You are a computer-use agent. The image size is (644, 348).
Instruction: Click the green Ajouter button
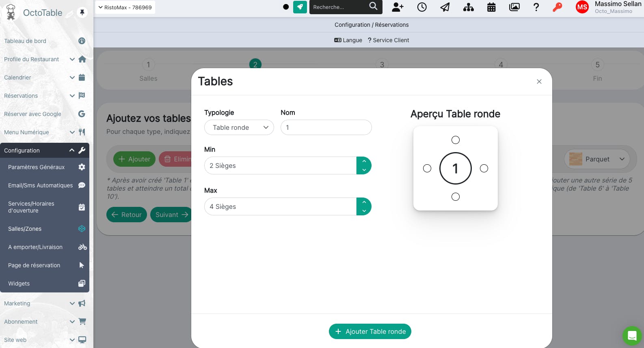pyautogui.click(x=134, y=159)
